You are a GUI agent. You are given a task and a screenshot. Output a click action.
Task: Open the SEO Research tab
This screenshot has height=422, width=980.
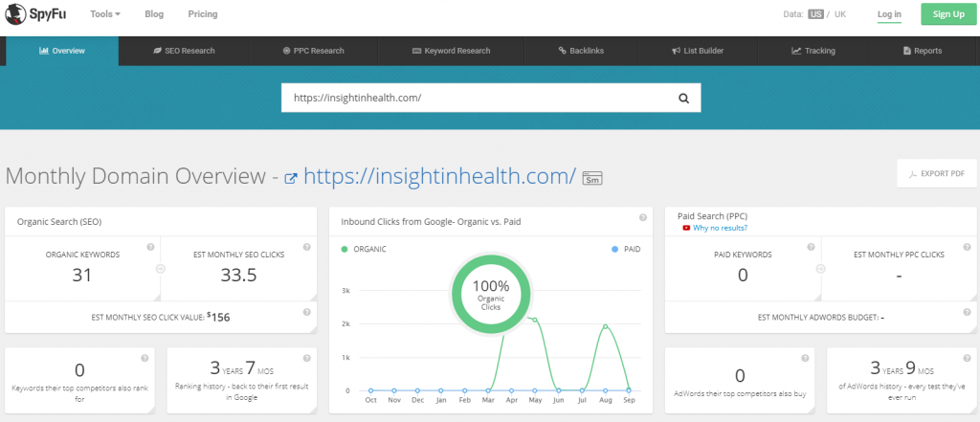pyautogui.click(x=184, y=51)
